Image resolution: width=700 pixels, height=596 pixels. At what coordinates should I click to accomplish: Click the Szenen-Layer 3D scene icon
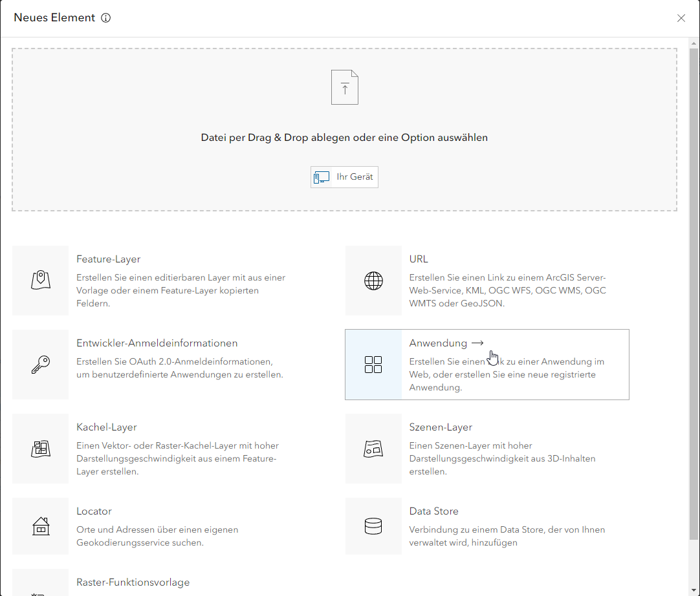[x=373, y=449]
